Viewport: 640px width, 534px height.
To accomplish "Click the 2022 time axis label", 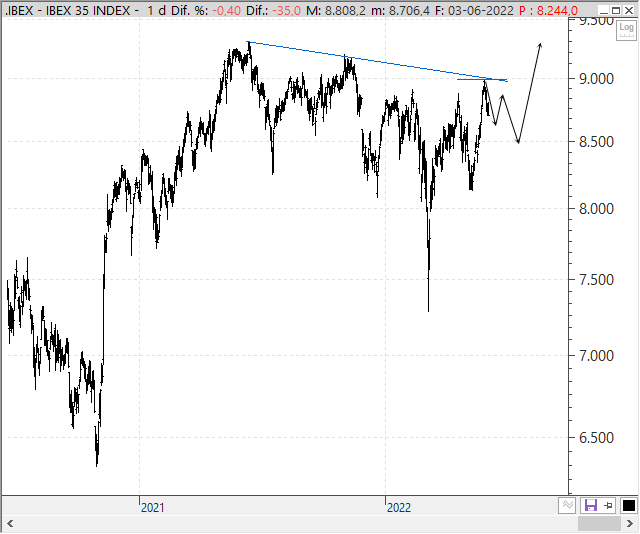I will coord(399,507).
